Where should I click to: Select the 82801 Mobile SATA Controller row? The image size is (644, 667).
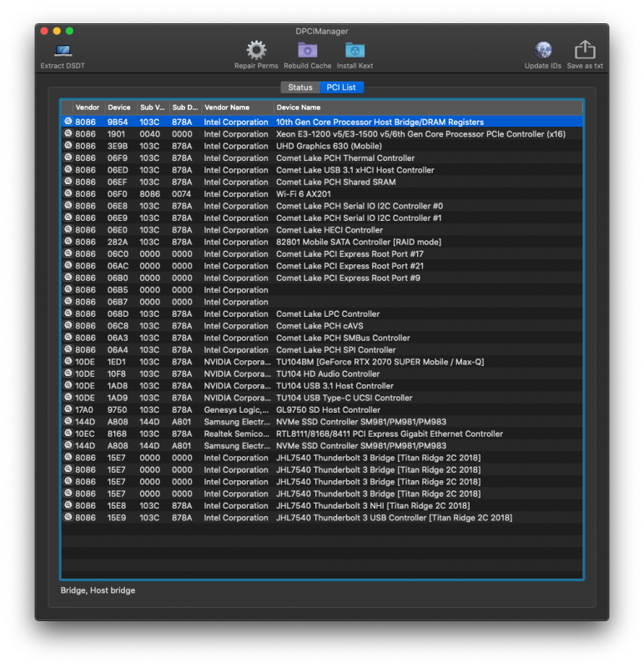pos(359,242)
